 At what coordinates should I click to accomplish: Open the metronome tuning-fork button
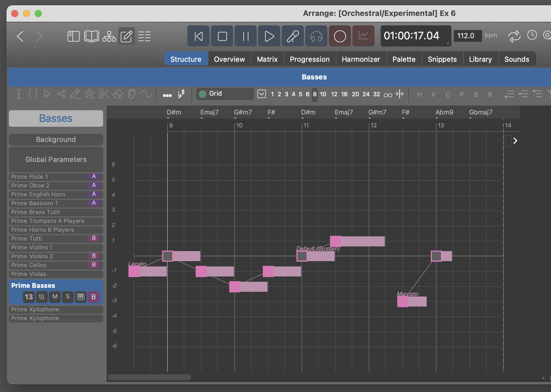coord(293,36)
